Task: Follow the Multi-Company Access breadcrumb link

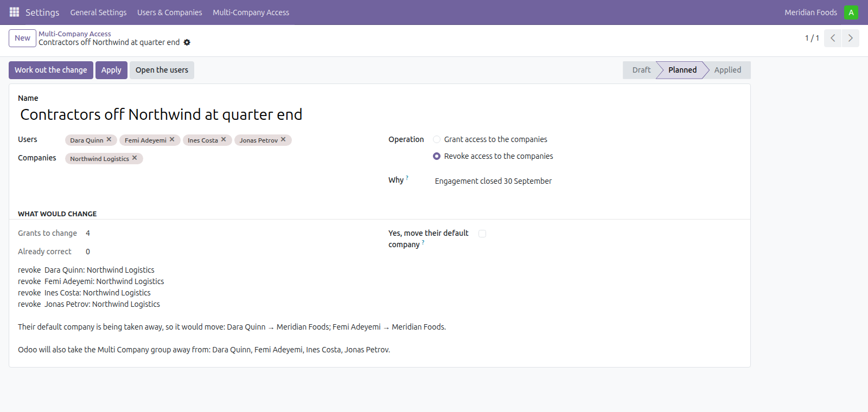Action: coord(75,34)
